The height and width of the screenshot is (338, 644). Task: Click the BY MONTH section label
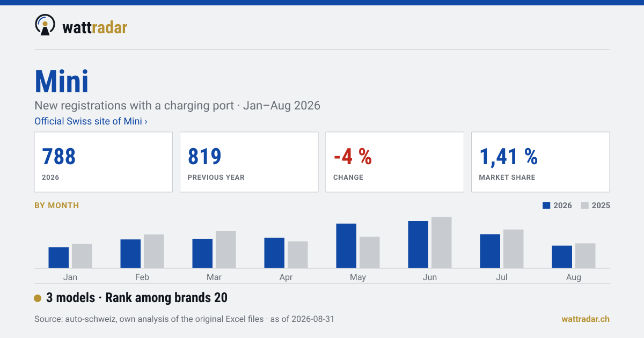click(56, 205)
